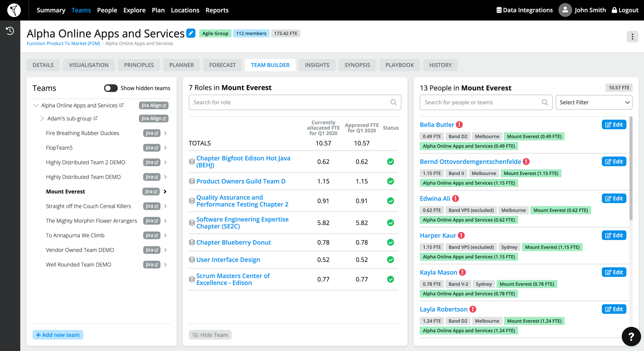Toggle Show hidden teams switch

(111, 88)
